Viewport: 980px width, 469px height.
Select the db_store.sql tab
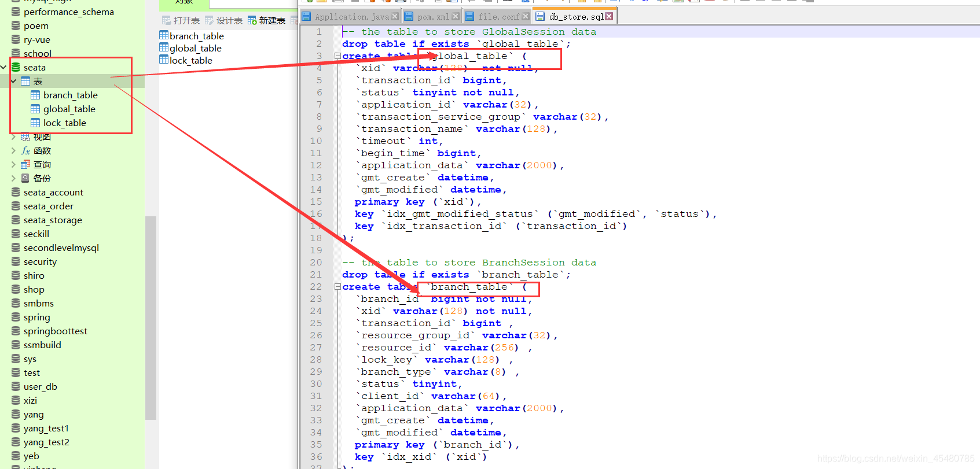(575, 17)
